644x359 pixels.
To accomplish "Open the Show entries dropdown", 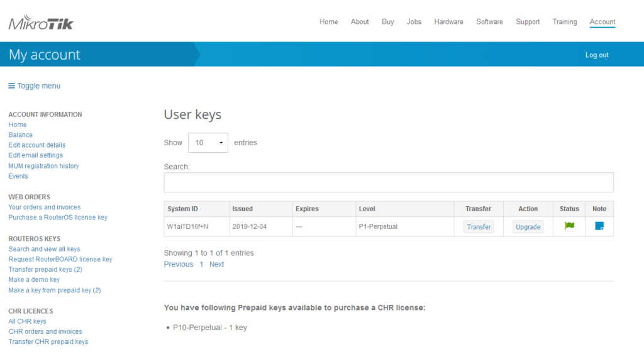I will (x=208, y=143).
